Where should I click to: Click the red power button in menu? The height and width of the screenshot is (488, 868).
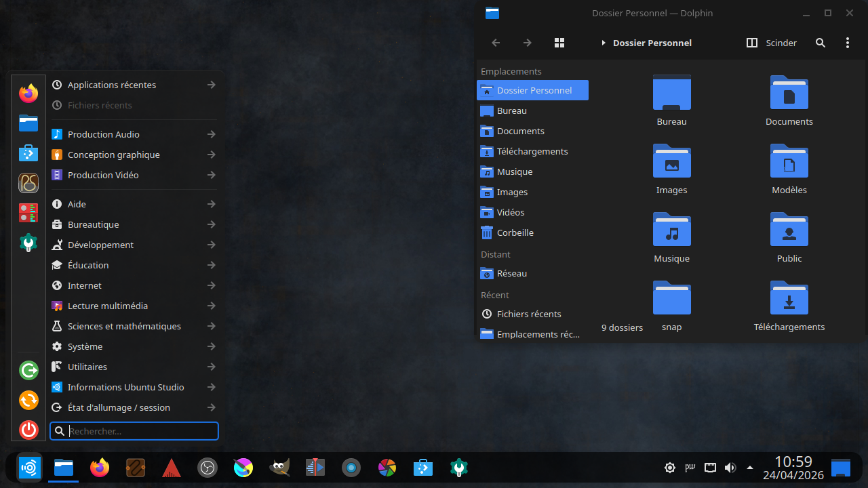point(28,429)
